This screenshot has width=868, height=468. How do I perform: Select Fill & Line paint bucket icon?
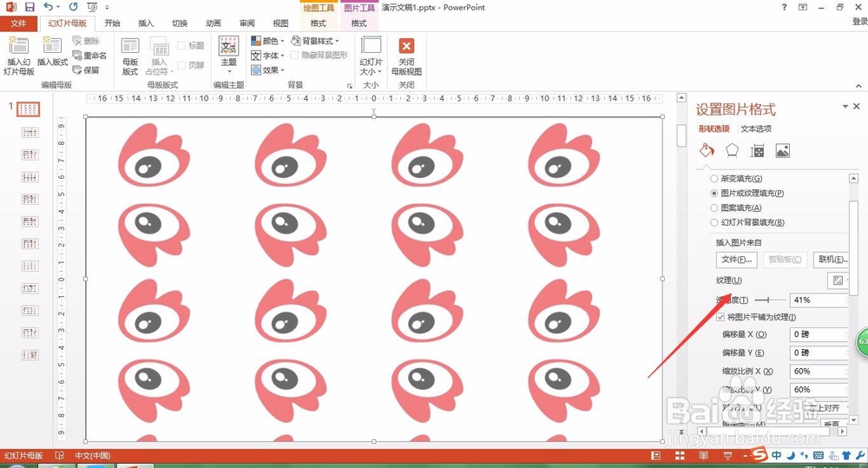click(x=707, y=151)
